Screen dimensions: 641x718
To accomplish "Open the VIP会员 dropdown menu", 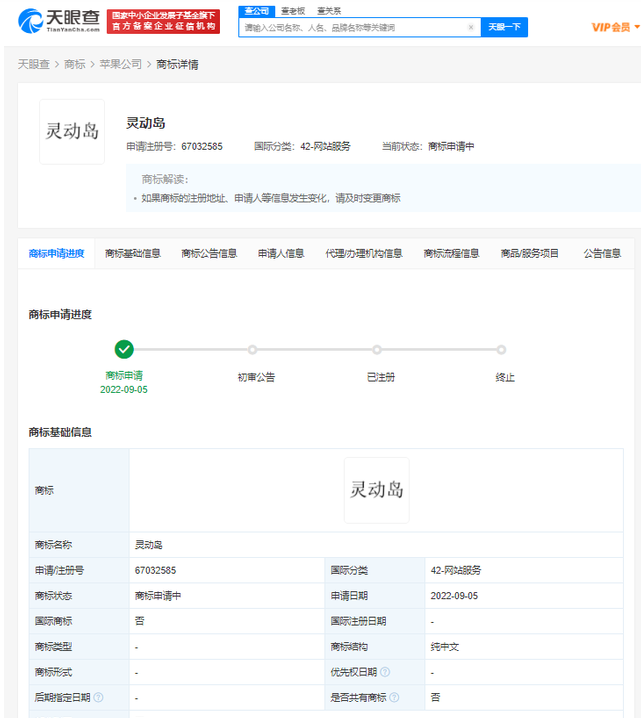I will 615,27.
